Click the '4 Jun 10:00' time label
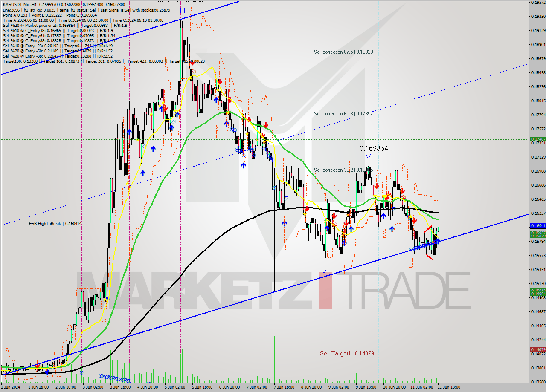This screenshot has height=392, width=546. pos(147,387)
